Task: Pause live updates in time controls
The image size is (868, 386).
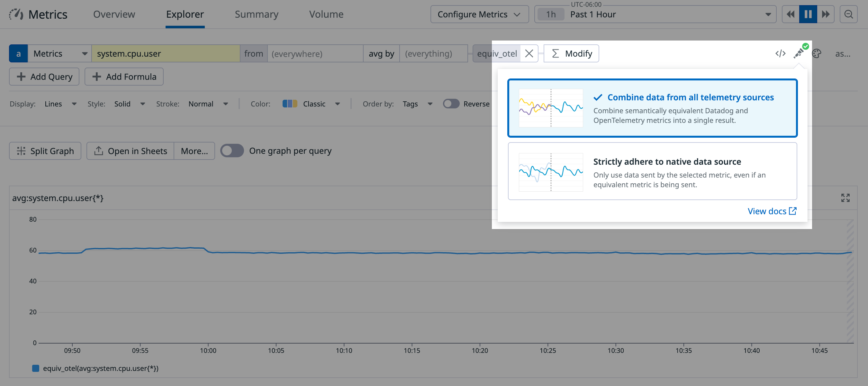Action: coord(808,14)
